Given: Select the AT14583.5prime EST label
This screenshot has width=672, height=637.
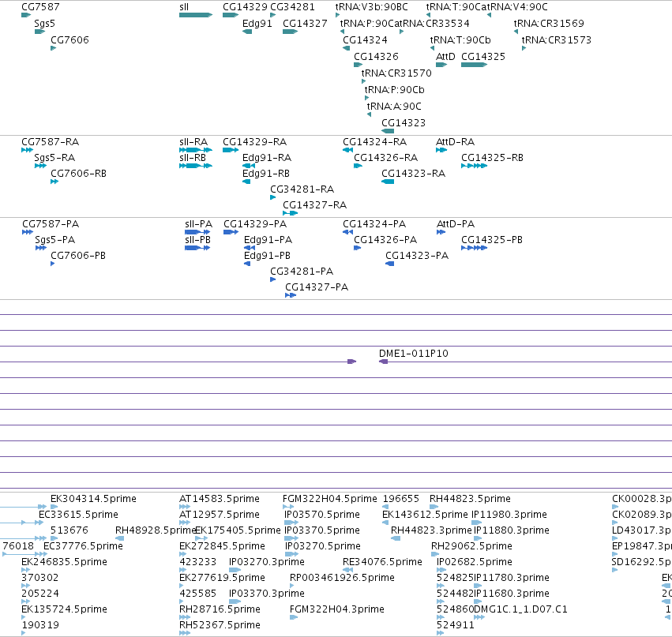Looking at the screenshot, I should [220, 499].
